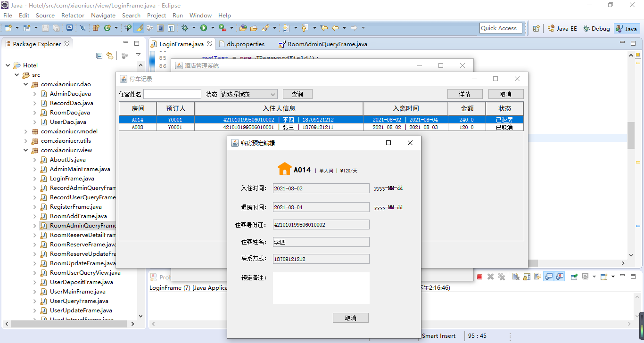Open Package Explorer View Menu arrow
The height and width of the screenshot is (343, 644).
point(138,55)
